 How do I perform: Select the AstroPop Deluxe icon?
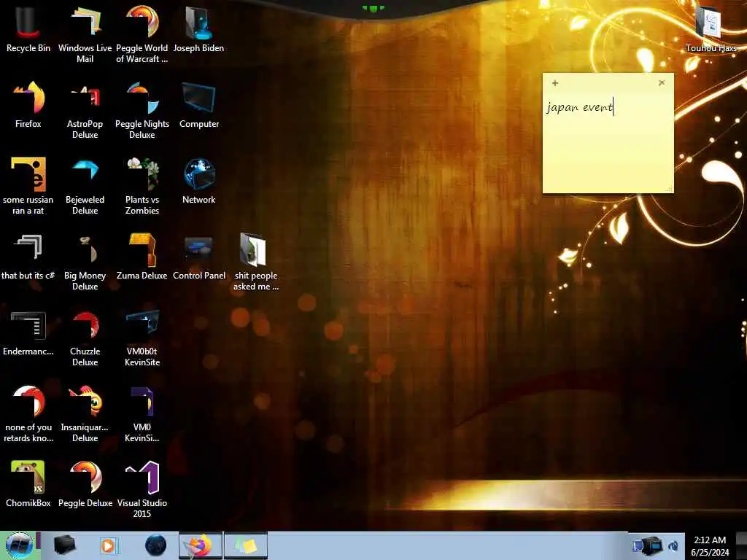[x=85, y=111]
